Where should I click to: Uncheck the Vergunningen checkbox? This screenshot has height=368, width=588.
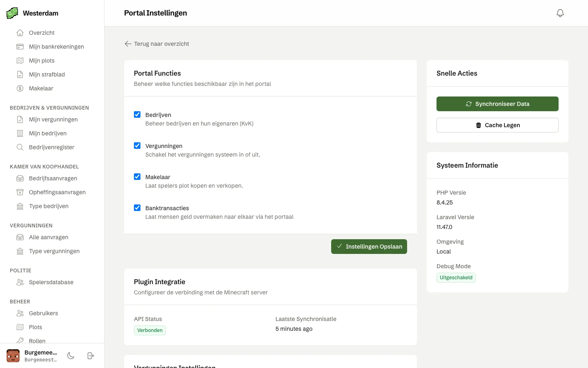137,146
